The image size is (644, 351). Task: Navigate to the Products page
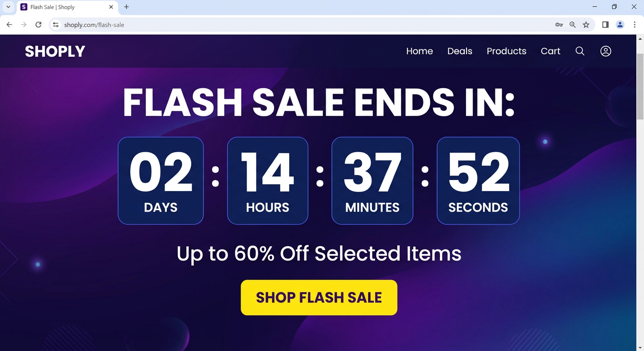click(506, 51)
